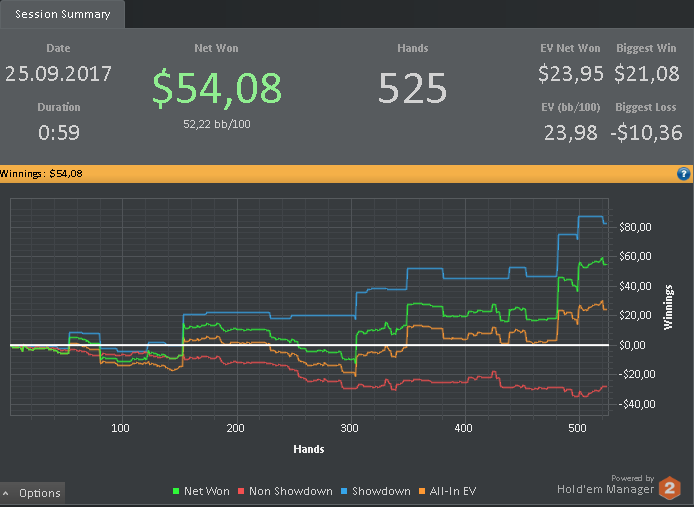Click the Showdown legend label

381,491
